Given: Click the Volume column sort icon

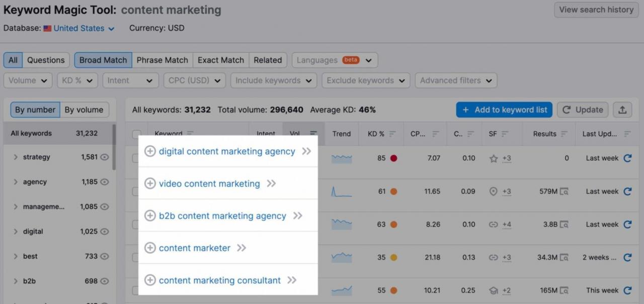Looking at the screenshot, I should click(313, 134).
